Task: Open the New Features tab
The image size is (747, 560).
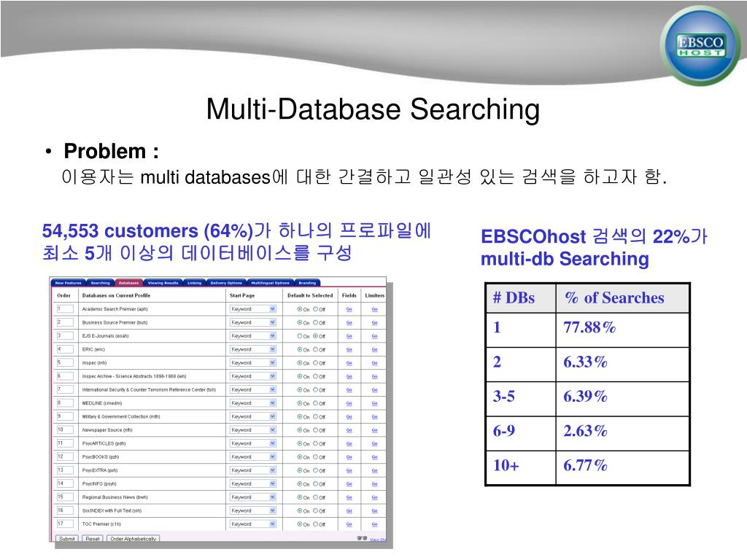Action: [68, 283]
